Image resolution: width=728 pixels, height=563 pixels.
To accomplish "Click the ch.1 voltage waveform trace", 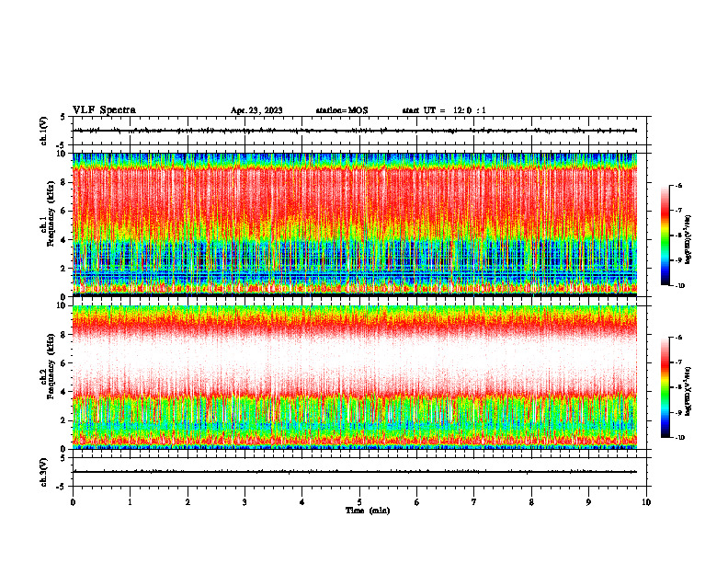I will pos(355,131).
